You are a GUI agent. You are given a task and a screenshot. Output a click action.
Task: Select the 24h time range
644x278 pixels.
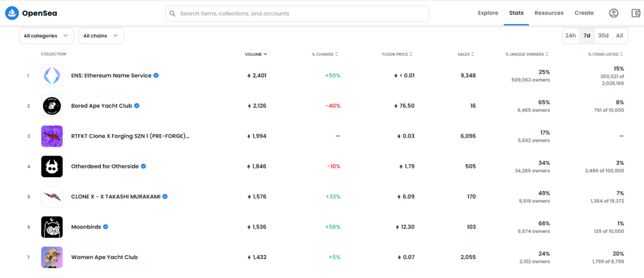(570, 35)
